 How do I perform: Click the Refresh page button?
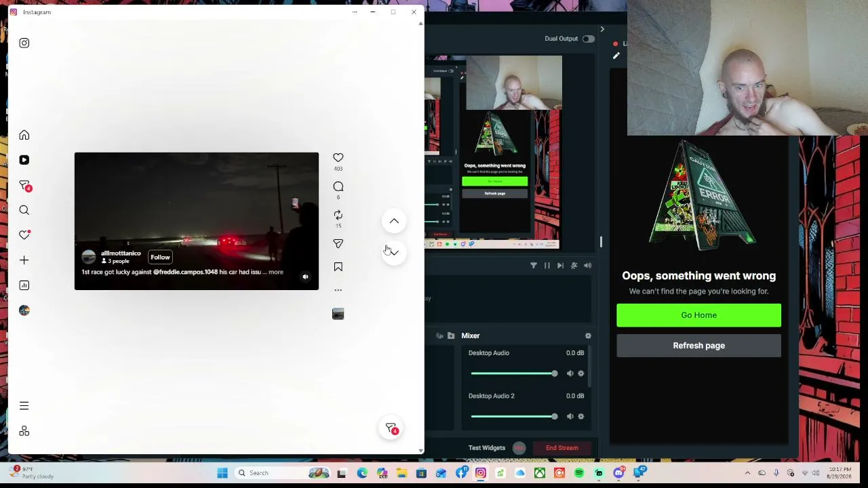[698, 346]
